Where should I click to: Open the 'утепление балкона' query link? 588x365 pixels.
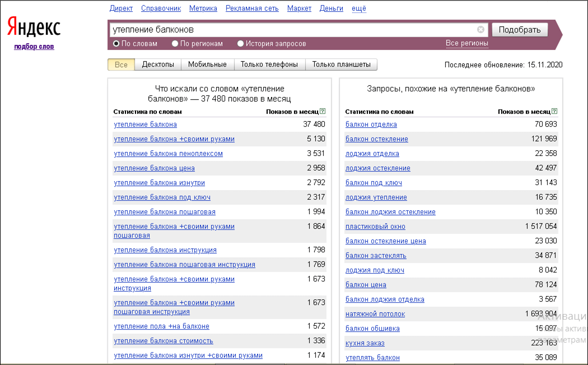point(145,124)
